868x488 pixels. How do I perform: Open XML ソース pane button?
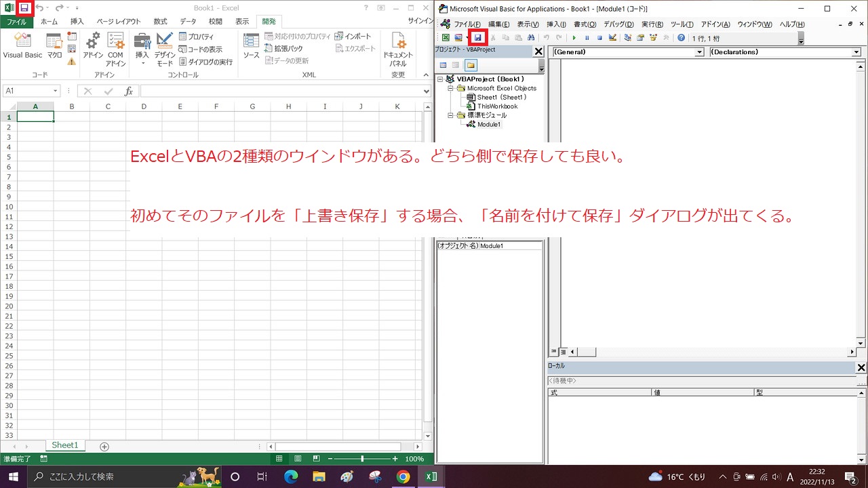coord(252,45)
